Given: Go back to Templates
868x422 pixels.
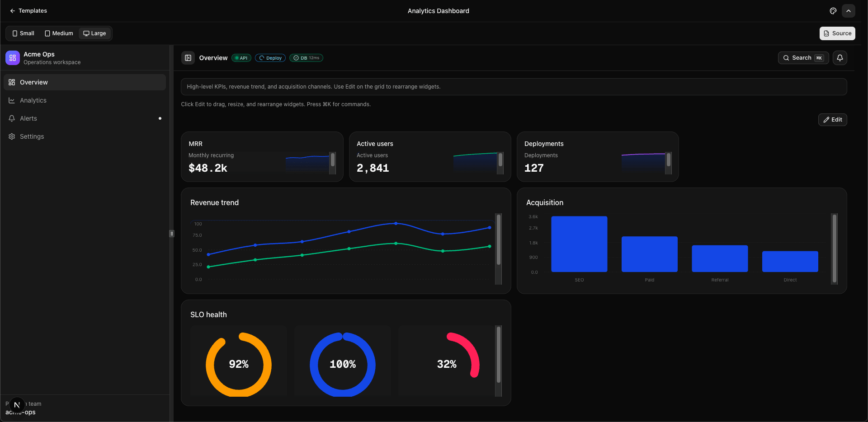Looking at the screenshot, I should point(28,11).
